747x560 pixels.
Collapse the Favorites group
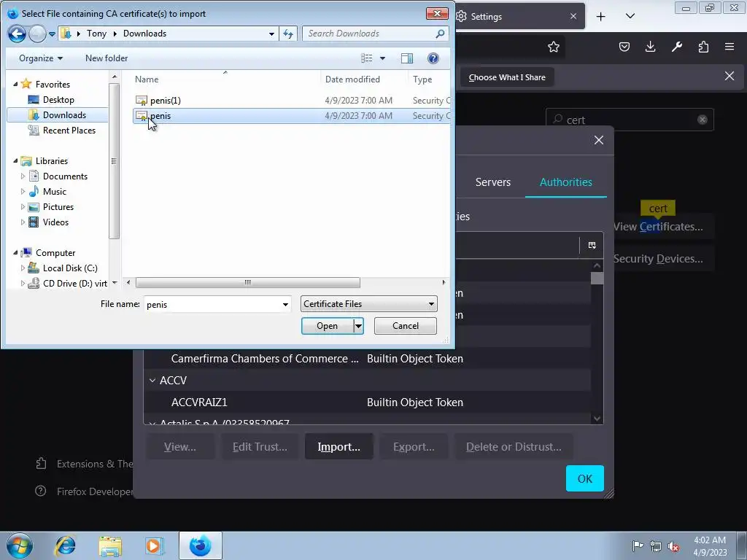click(x=15, y=84)
